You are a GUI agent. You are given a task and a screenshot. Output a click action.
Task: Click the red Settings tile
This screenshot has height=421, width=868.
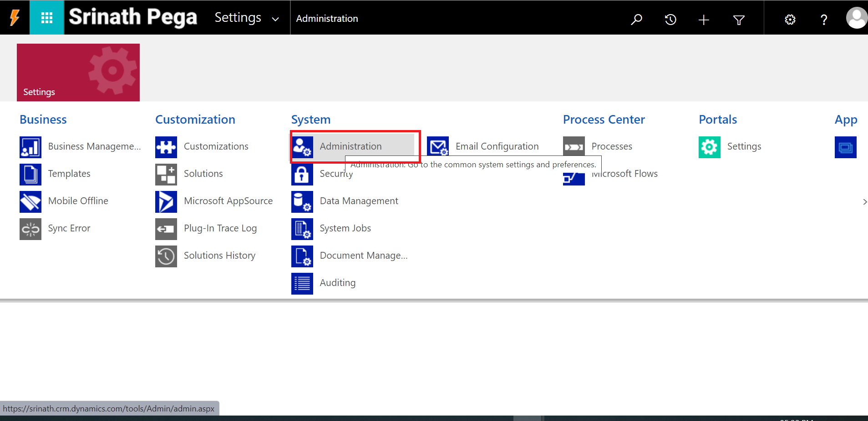[78, 72]
